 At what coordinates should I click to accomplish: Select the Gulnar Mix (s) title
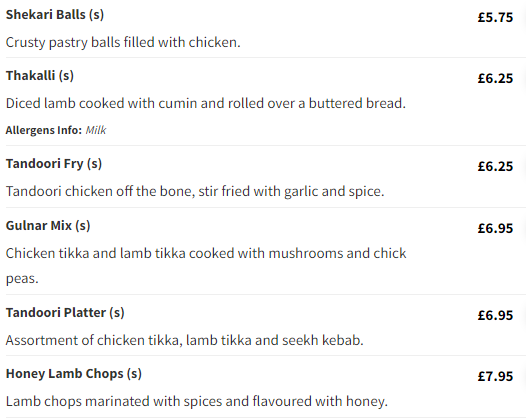[48, 225]
